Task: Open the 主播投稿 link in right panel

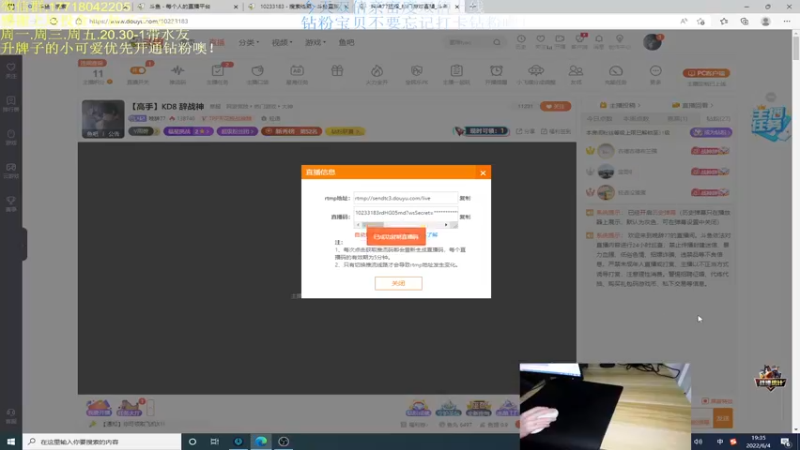Action: (x=620, y=105)
